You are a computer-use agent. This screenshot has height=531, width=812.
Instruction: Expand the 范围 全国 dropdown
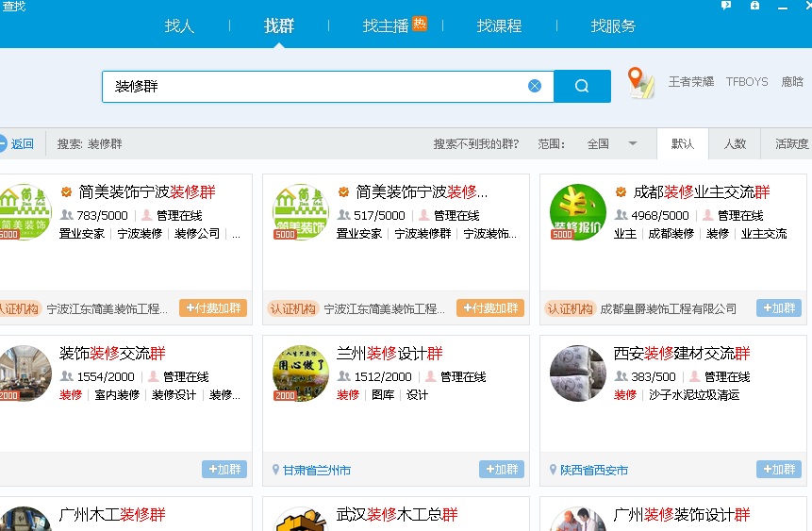tap(633, 143)
